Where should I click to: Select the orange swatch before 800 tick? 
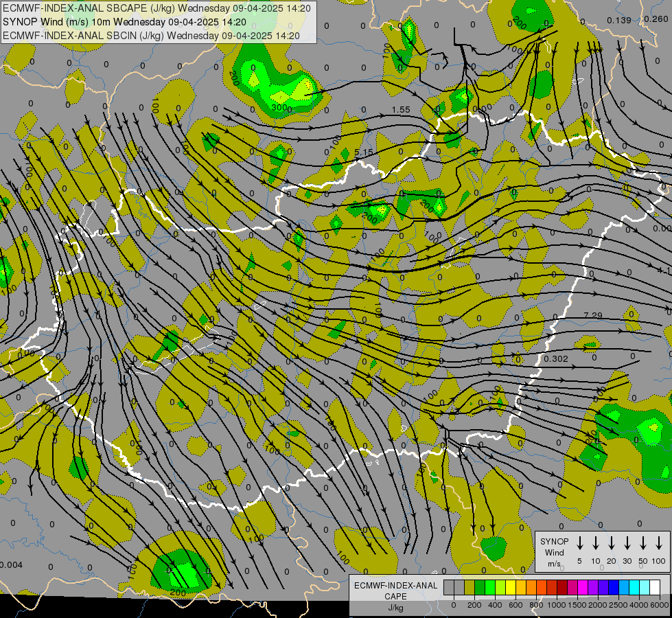point(531,587)
